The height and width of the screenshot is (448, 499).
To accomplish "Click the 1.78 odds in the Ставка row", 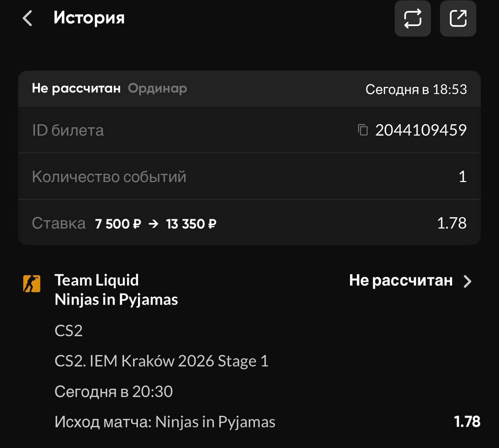I will 451,223.
